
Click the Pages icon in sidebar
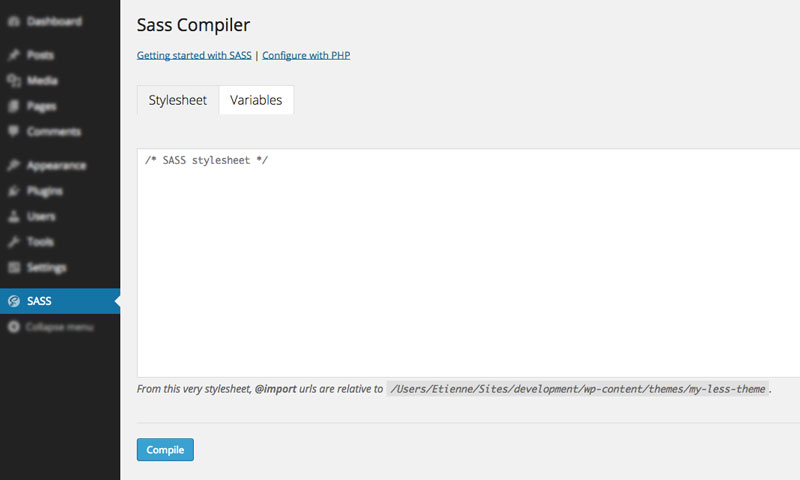(x=14, y=106)
